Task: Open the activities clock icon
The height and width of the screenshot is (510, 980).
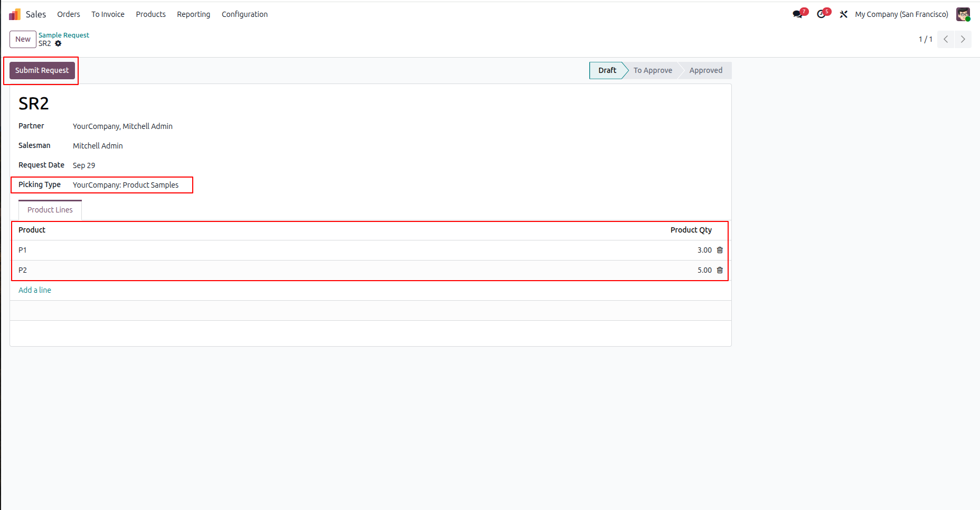Action: [821, 14]
